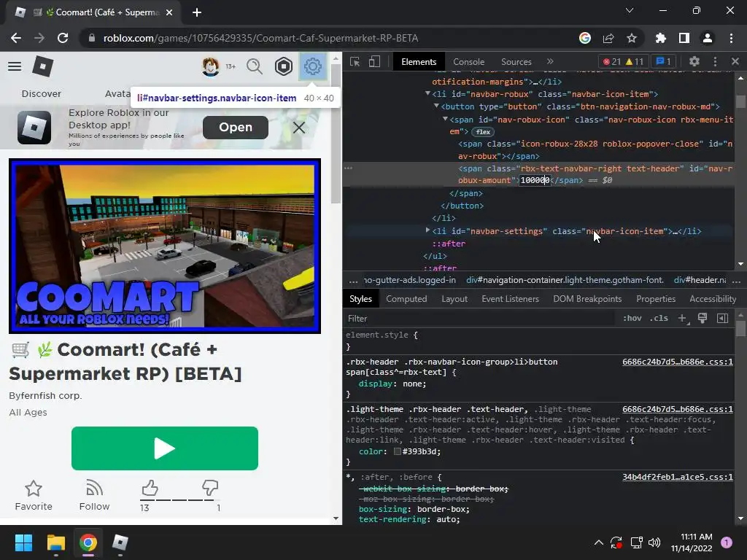Go to the Discover page
The height and width of the screenshot is (560, 747).
(x=42, y=94)
